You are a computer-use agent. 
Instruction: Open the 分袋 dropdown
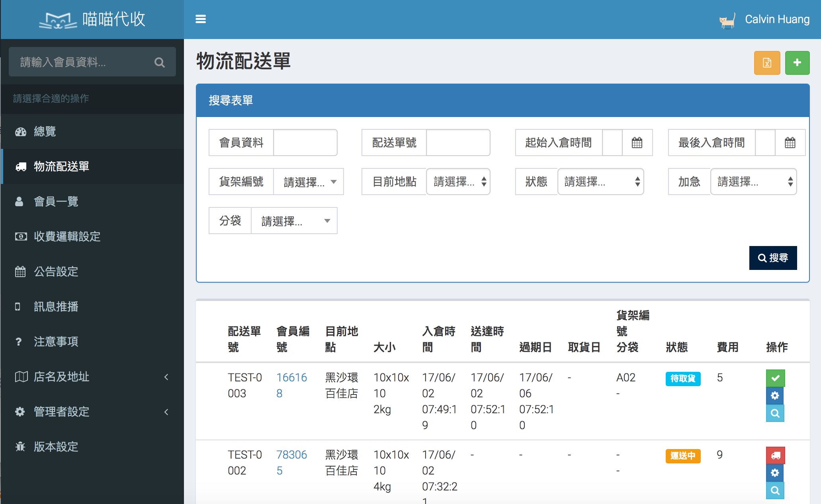pyautogui.click(x=294, y=221)
